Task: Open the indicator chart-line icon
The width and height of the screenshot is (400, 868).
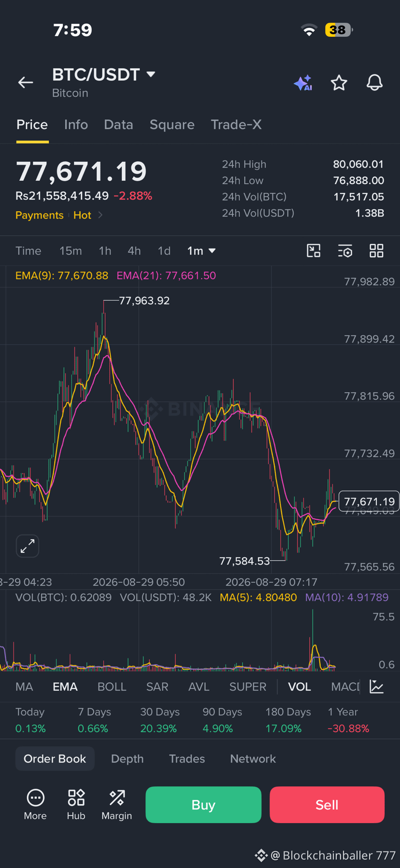Action: click(x=376, y=686)
